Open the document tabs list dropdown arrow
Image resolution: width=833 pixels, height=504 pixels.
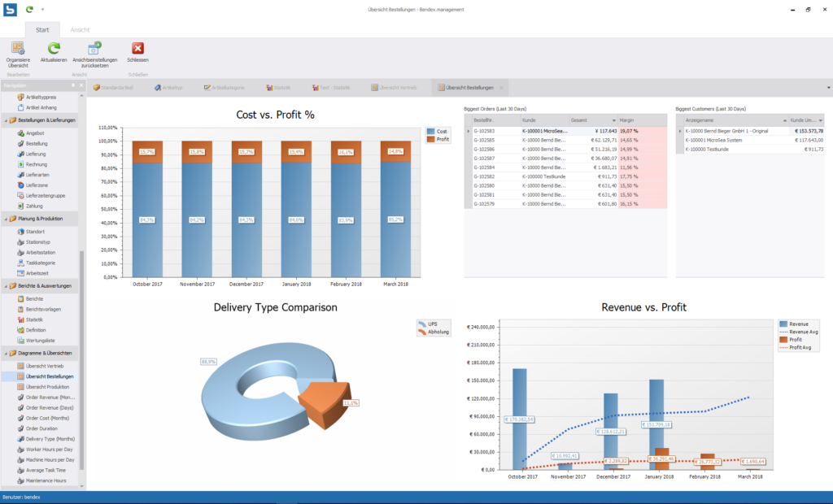pos(827,87)
